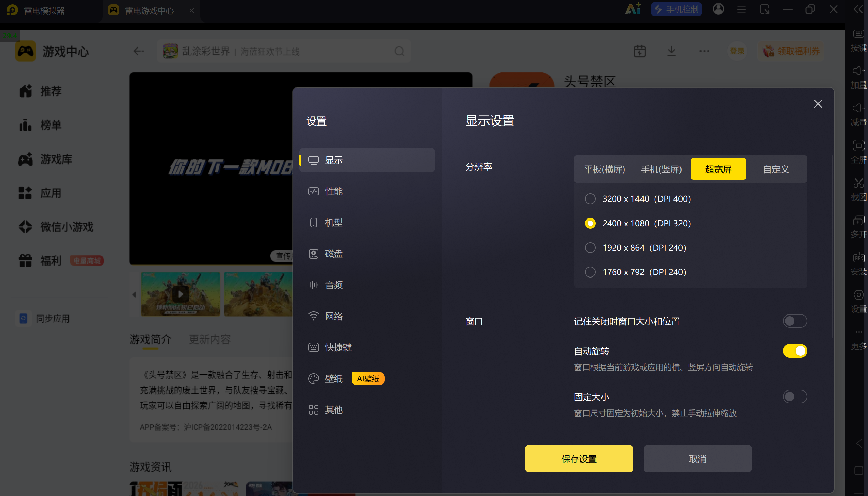Open 应用 in the game center sidebar

coord(40,193)
